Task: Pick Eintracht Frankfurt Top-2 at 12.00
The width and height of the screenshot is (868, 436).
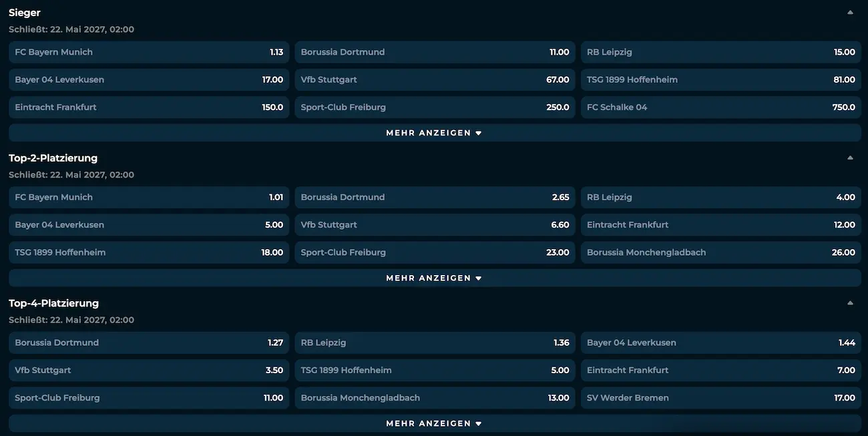Action: (x=721, y=225)
